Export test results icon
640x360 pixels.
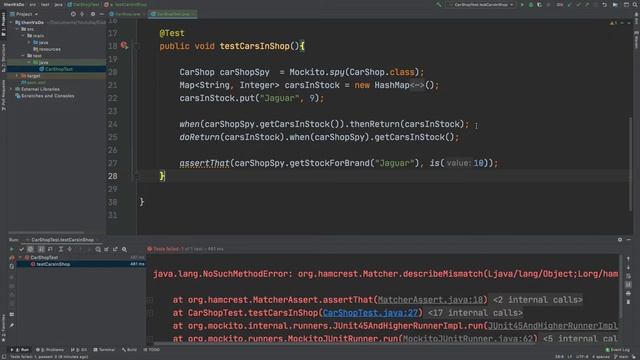coord(116,249)
